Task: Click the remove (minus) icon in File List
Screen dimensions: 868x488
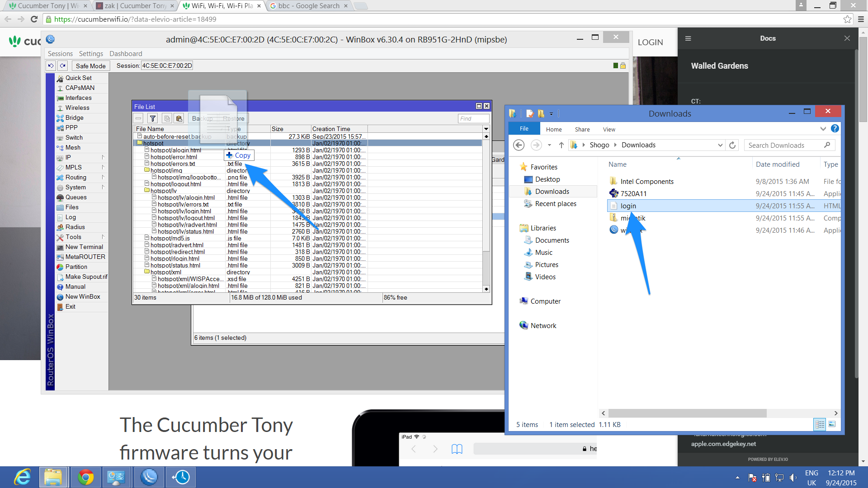Action: pos(139,118)
